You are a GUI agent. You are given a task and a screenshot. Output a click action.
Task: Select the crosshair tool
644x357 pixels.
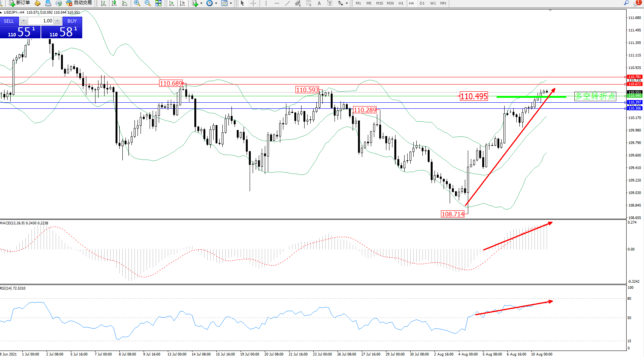click(253, 3)
